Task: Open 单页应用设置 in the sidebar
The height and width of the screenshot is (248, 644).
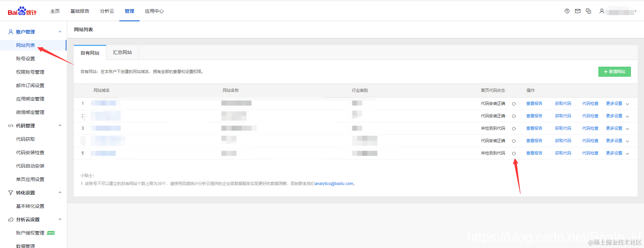Action: point(30,179)
